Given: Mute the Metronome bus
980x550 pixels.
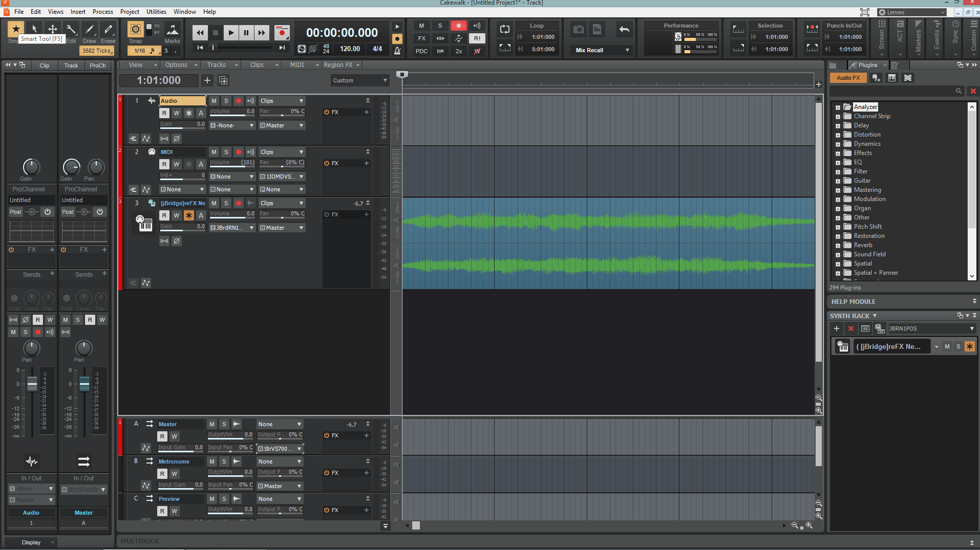Looking at the screenshot, I should pos(212,461).
